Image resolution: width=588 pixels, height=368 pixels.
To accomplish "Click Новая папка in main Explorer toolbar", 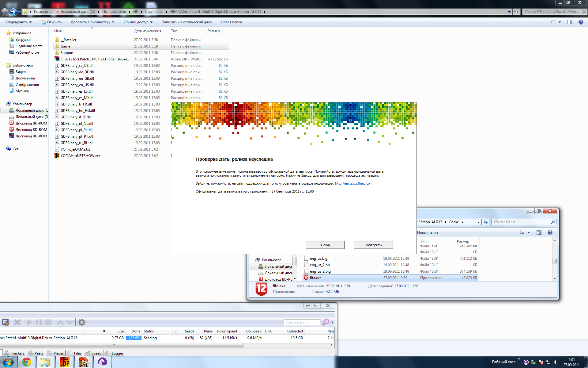I will pos(231,22).
